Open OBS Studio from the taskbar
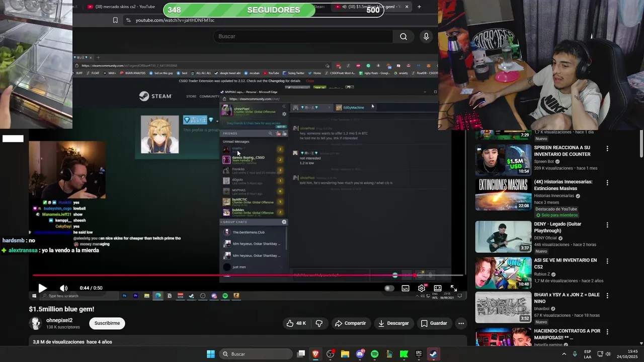Screen dimensions: 644x362 (330, 354)
